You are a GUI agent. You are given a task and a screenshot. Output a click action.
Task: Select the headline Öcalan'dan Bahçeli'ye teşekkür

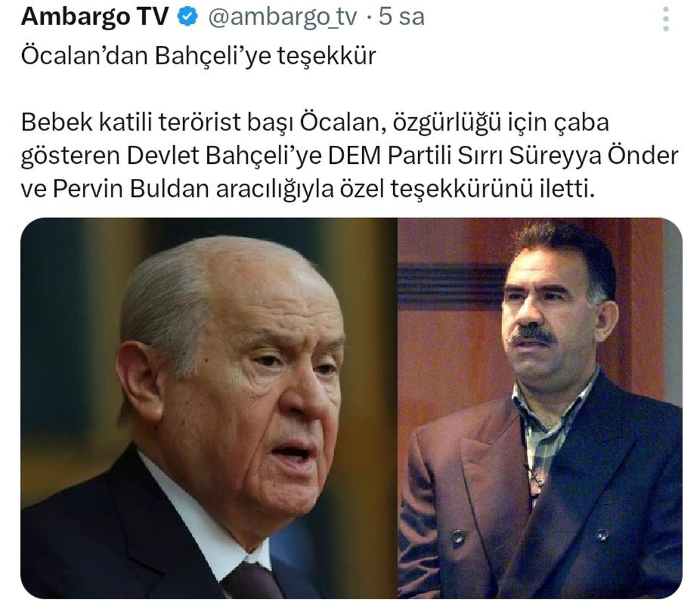pyautogui.click(x=198, y=57)
